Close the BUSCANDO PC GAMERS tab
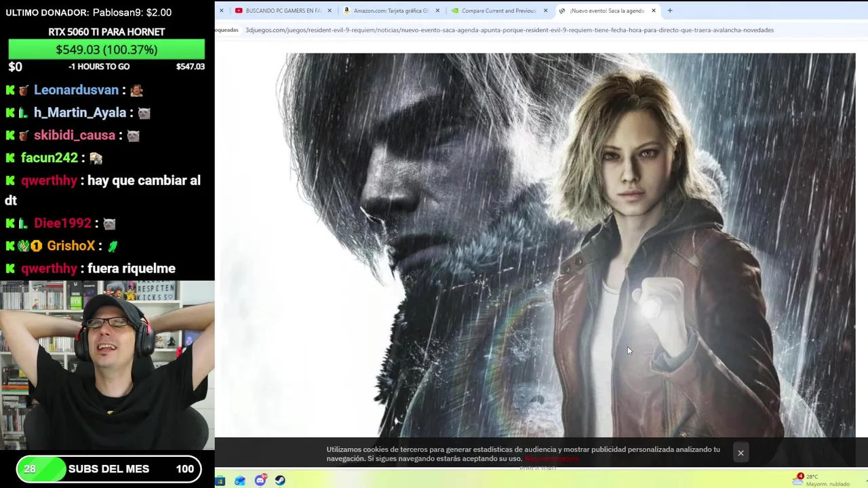The height and width of the screenshot is (488, 868). [330, 11]
